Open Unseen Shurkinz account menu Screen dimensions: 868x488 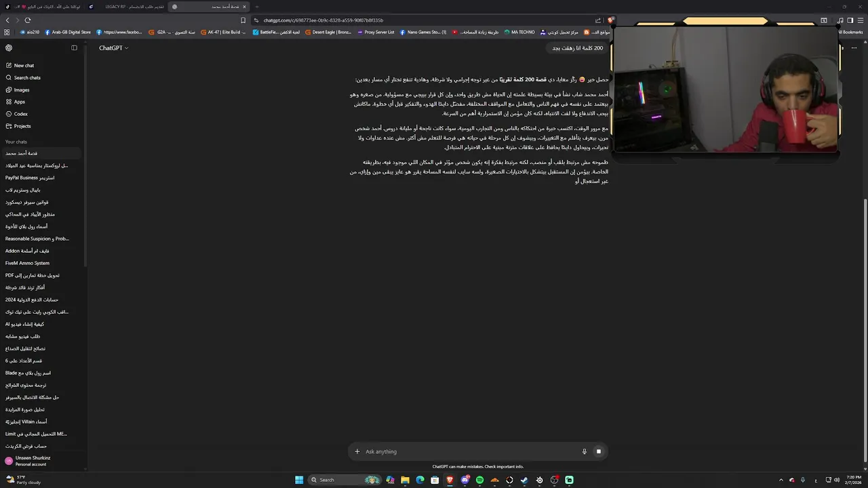click(41, 461)
